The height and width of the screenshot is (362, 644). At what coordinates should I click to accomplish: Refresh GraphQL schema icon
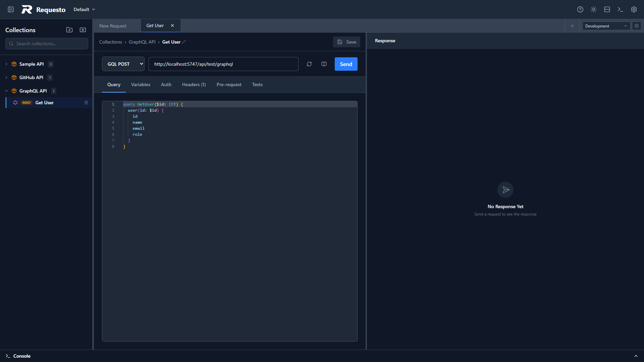coord(309,64)
